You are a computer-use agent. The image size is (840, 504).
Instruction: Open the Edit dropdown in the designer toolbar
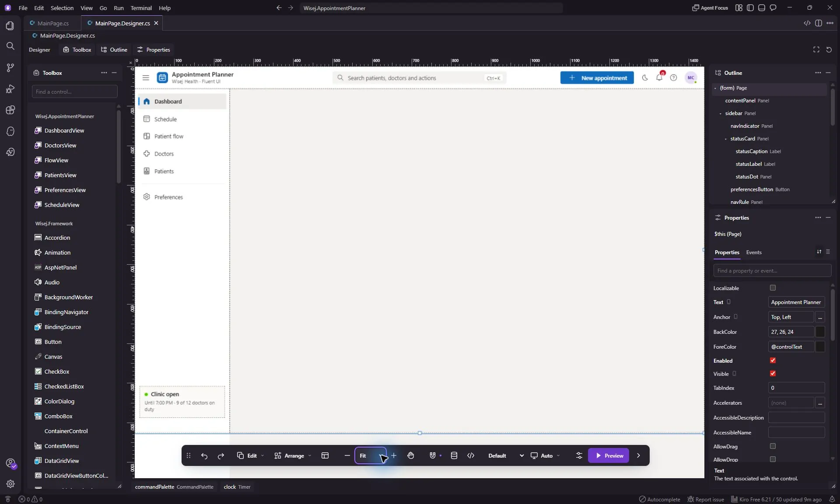(x=251, y=455)
